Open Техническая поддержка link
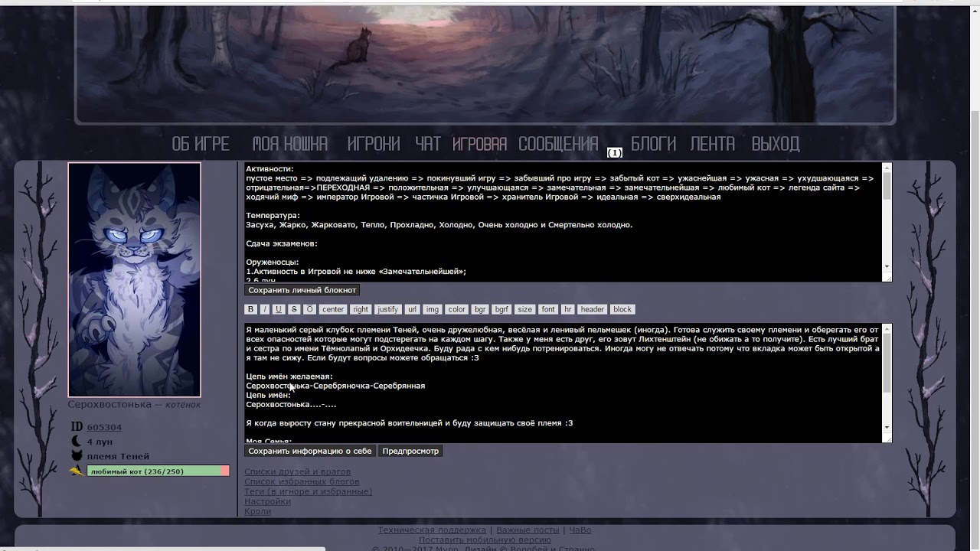 (x=432, y=530)
